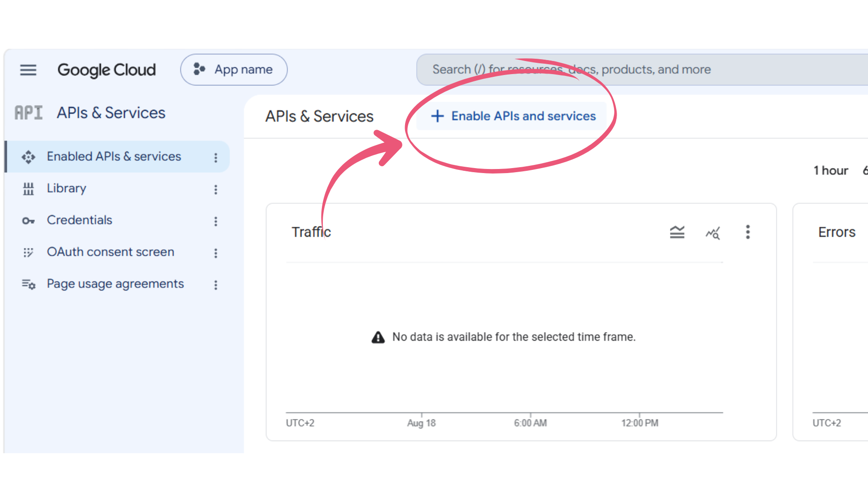This screenshot has width=868, height=488.
Task: Click the explore metrics icon in Traffic chart
Action: click(x=713, y=233)
